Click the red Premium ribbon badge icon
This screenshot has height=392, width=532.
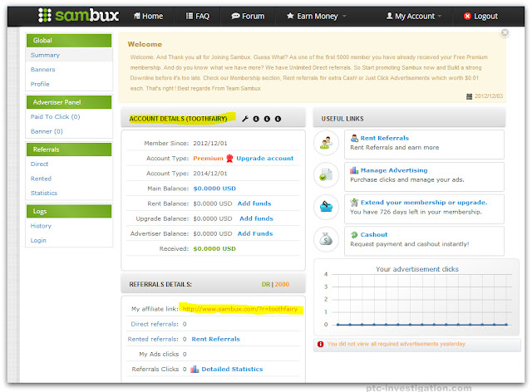coord(229,159)
